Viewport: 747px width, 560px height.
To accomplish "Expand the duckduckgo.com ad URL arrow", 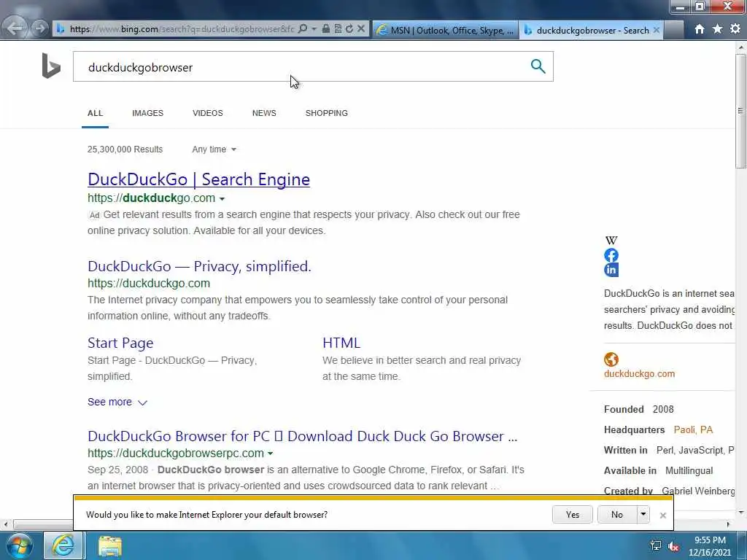I will [222, 198].
